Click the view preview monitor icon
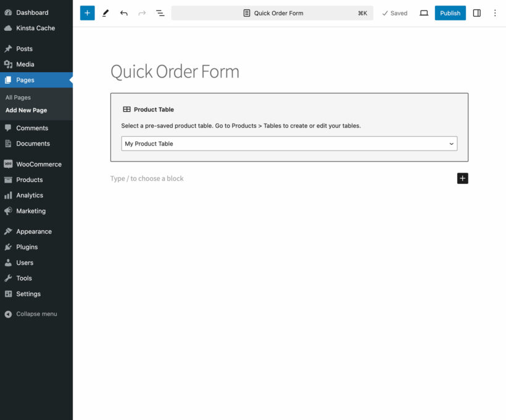 coord(423,12)
